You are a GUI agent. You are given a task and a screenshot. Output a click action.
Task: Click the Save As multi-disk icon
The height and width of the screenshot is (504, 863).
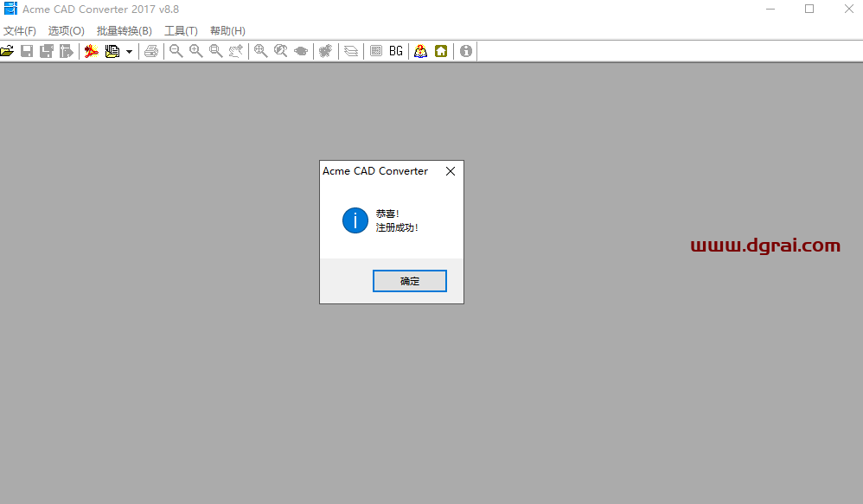click(46, 51)
